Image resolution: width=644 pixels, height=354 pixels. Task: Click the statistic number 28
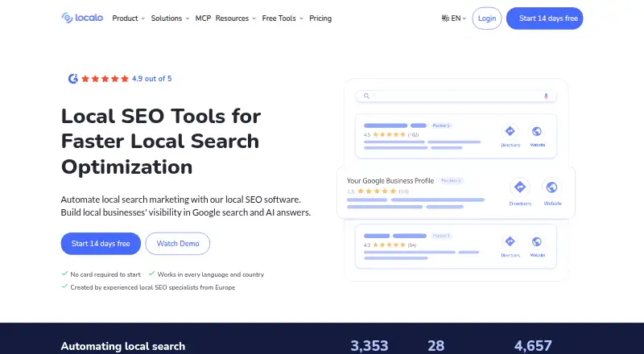pos(436,346)
